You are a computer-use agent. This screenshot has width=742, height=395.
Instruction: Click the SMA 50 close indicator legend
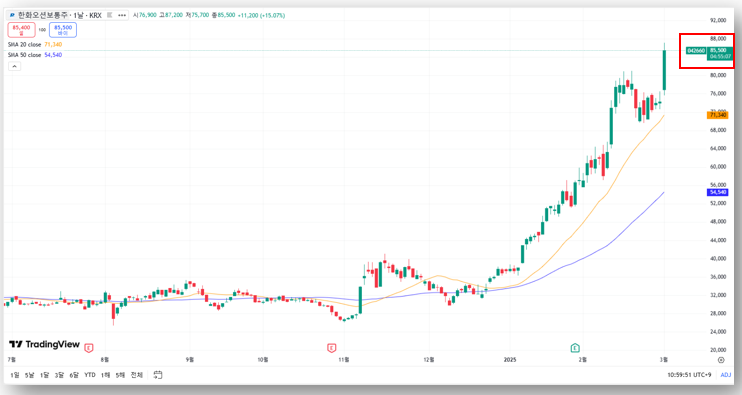[x=35, y=55]
